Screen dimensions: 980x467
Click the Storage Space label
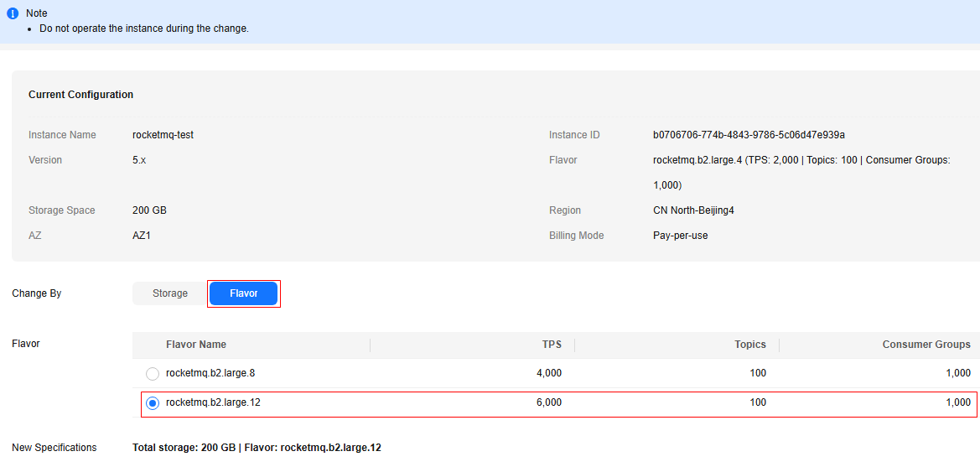62,210
